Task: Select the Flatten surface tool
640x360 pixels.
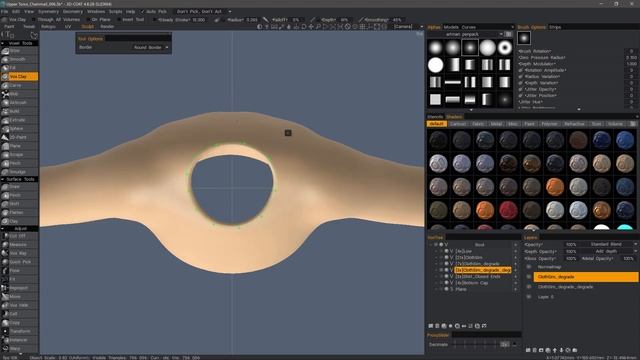Action: pyautogui.click(x=20, y=212)
